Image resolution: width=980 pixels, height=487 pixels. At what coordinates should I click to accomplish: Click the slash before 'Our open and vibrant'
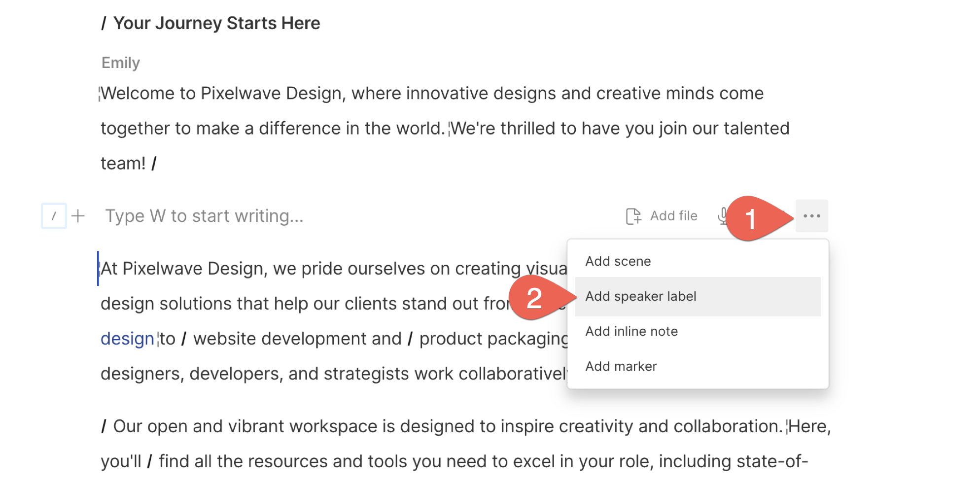[104, 426]
